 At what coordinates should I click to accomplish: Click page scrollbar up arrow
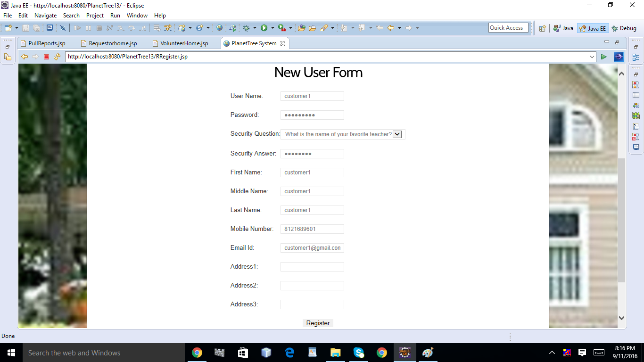pyautogui.click(x=621, y=74)
